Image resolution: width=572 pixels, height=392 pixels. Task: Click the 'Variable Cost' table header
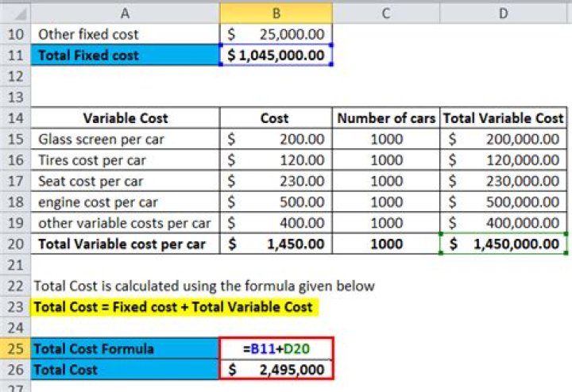pyautogui.click(x=126, y=118)
